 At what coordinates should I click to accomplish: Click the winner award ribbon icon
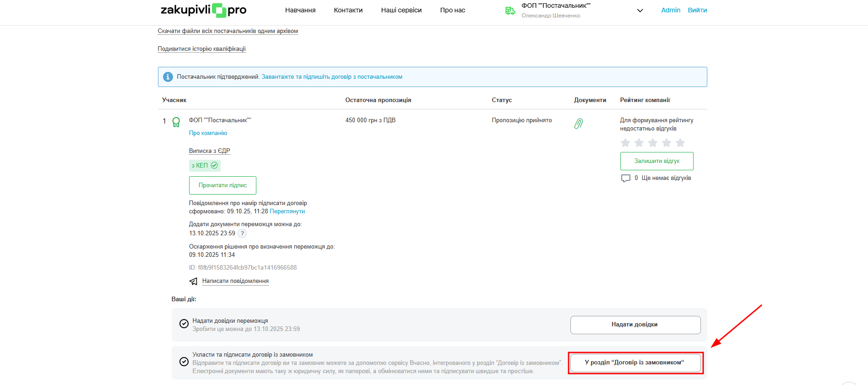176,122
